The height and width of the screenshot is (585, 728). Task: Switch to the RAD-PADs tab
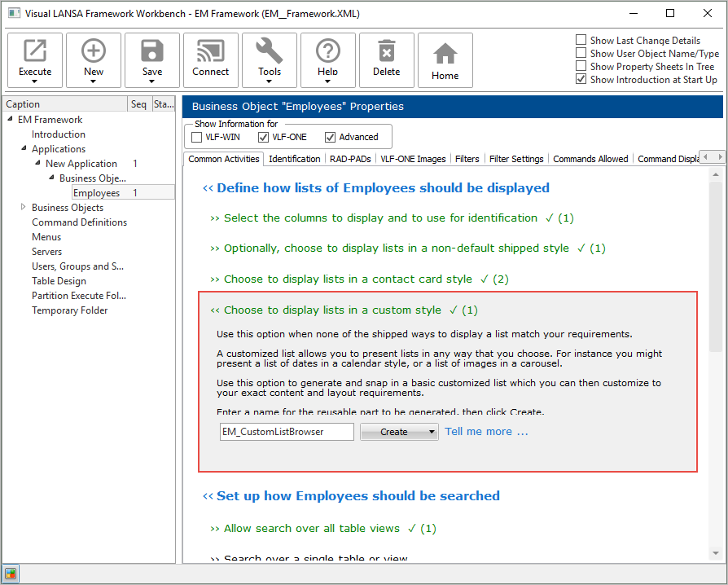[350, 159]
